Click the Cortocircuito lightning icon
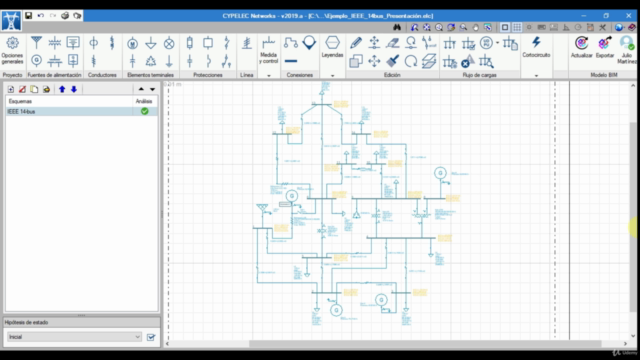This screenshot has width=640, height=360. 536,42
